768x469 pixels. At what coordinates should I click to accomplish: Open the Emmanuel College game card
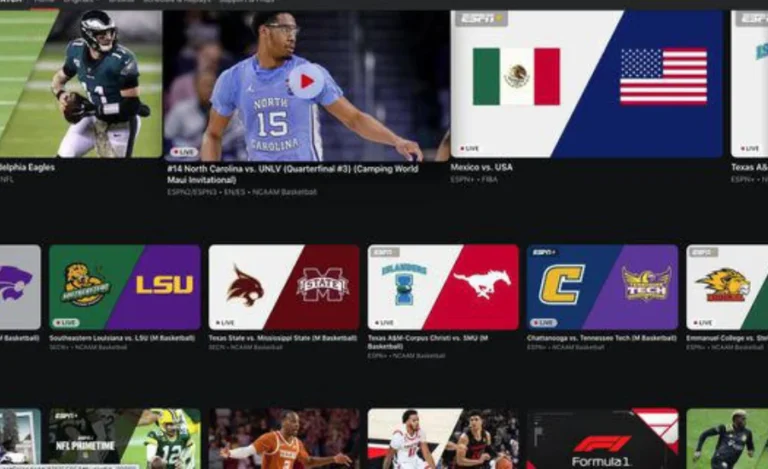click(x=727, y=287)
